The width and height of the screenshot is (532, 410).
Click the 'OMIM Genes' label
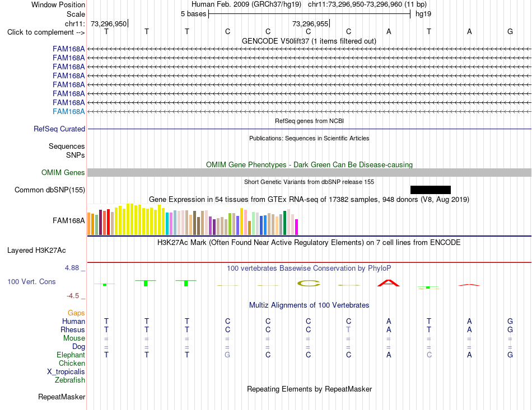pyautogui.click(x=63, y=172)
